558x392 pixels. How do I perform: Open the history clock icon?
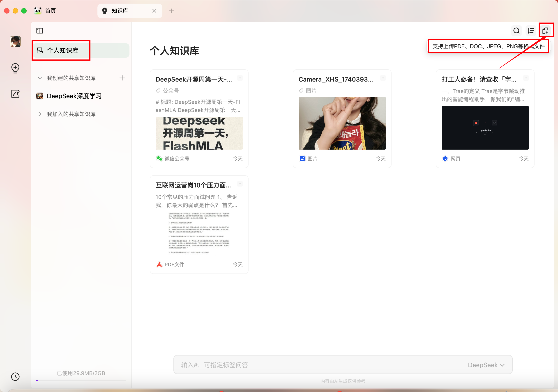point(15,376)
